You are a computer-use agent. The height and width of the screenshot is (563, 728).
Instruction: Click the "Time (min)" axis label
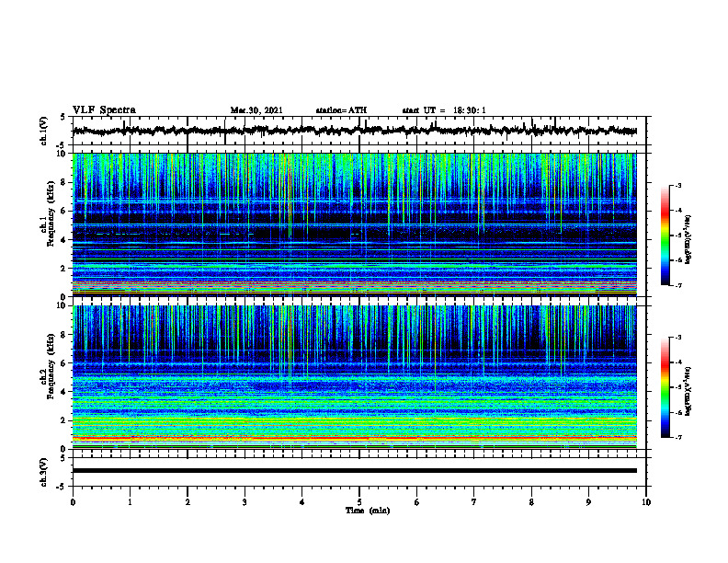click(368, 511)
